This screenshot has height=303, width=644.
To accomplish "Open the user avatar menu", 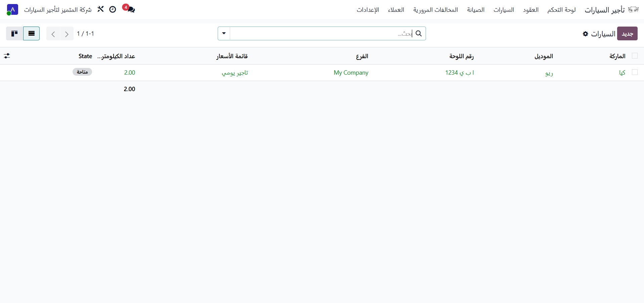I will (12, 10).
